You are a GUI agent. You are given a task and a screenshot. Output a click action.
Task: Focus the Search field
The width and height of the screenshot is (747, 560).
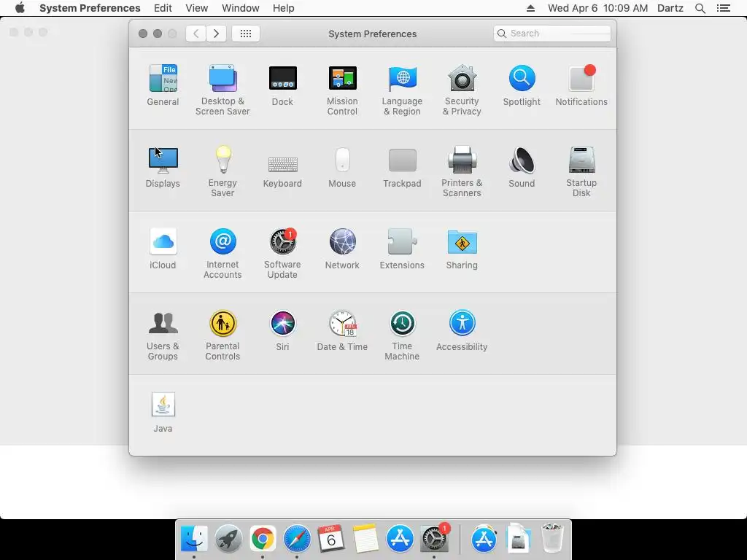tap(552, 34)
